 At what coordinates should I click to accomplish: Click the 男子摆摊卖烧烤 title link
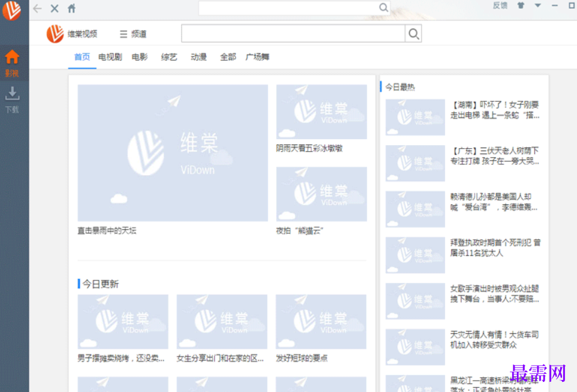coord(121,358)
